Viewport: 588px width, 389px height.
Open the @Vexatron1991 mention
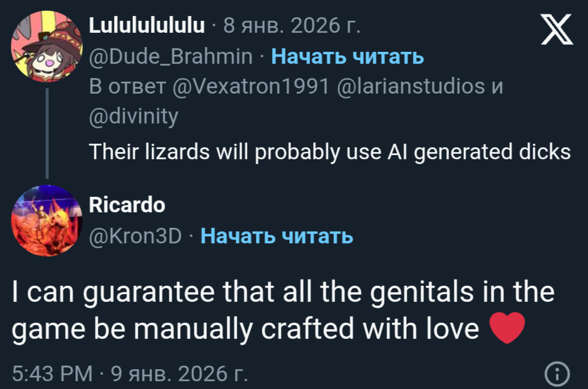click(250, 87)
